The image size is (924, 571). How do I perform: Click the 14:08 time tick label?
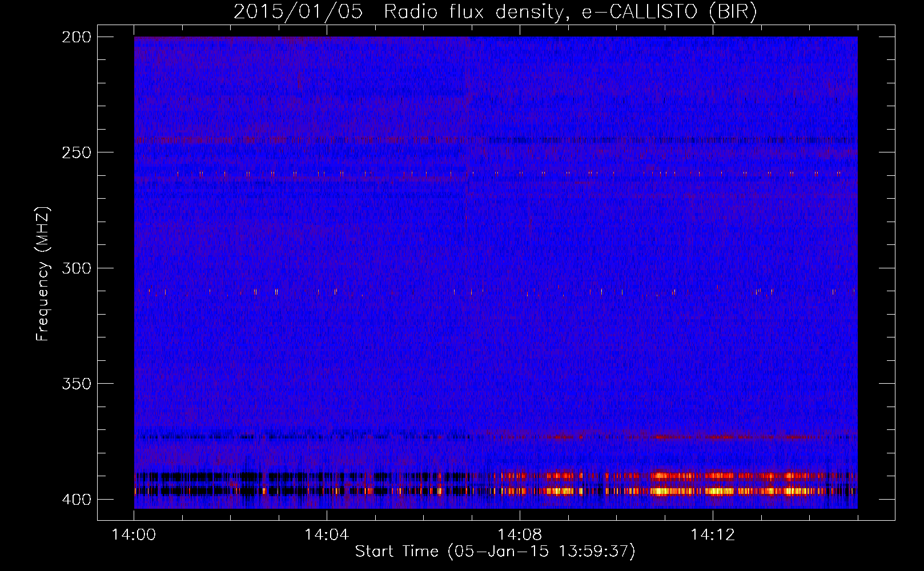(520, 535)
